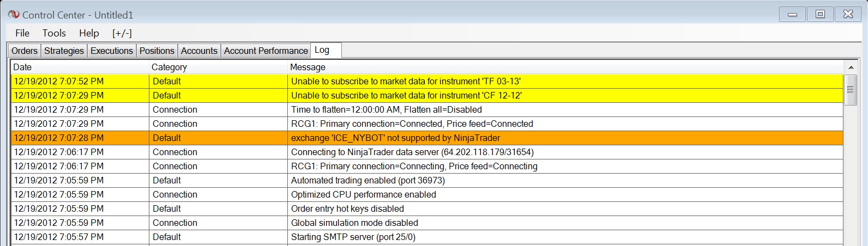Click the NinjaTrader logo icon in title bar
The height and width of the screenshot is (246, 868).
tap(14, 15)
